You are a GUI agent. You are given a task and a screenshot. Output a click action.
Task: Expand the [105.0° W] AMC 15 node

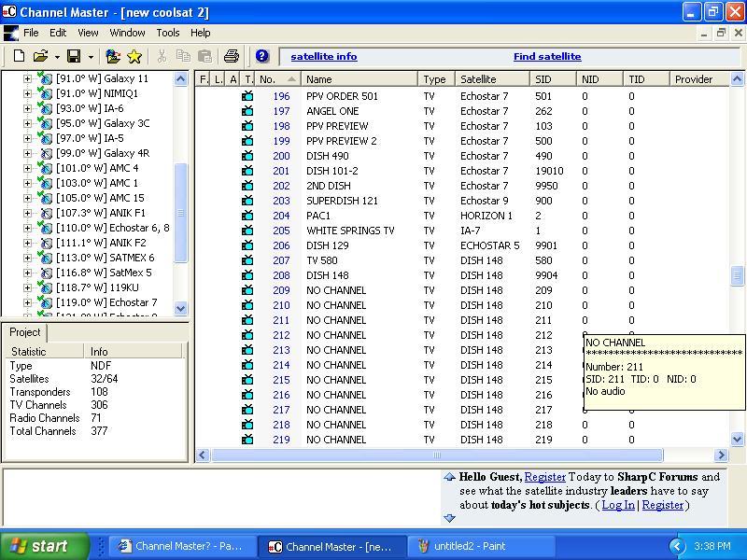coord(27,198)
